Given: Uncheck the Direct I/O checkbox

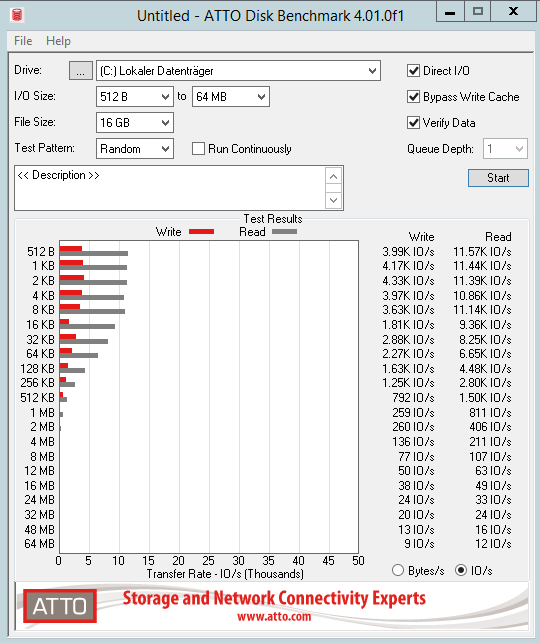Looking at the screenshot, I should click(x=413, y=71).
